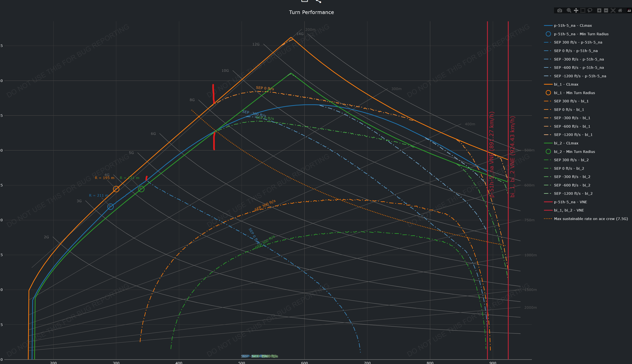Image resolution: width=632 pixels, height=364 pixels.
Task: Toggle Max sustainable rate on ace crew trace
Action: [591, 219]
